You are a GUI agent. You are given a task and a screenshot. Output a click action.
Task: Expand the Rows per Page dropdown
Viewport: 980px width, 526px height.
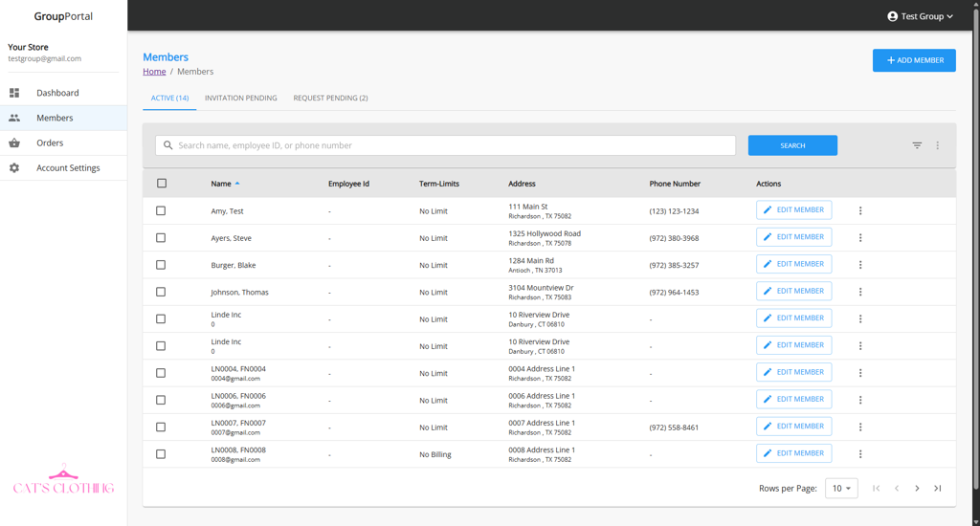[x=841, y=489]
